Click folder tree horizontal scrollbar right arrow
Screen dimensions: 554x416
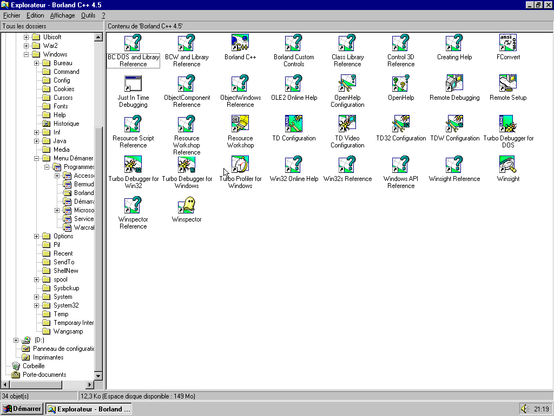[90, 384]
